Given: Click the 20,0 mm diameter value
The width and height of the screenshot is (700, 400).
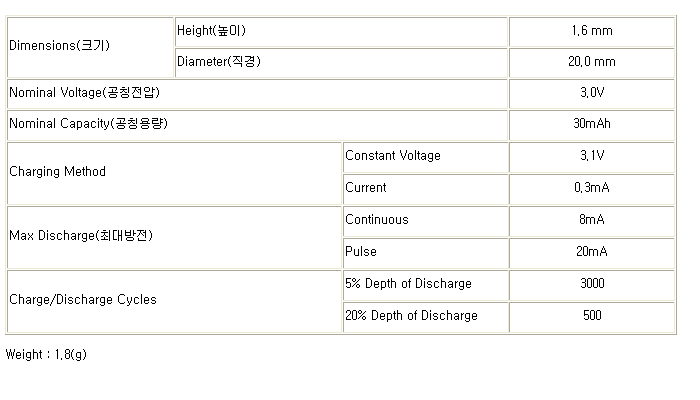Looking at the screenshot, I should [591, 62].
